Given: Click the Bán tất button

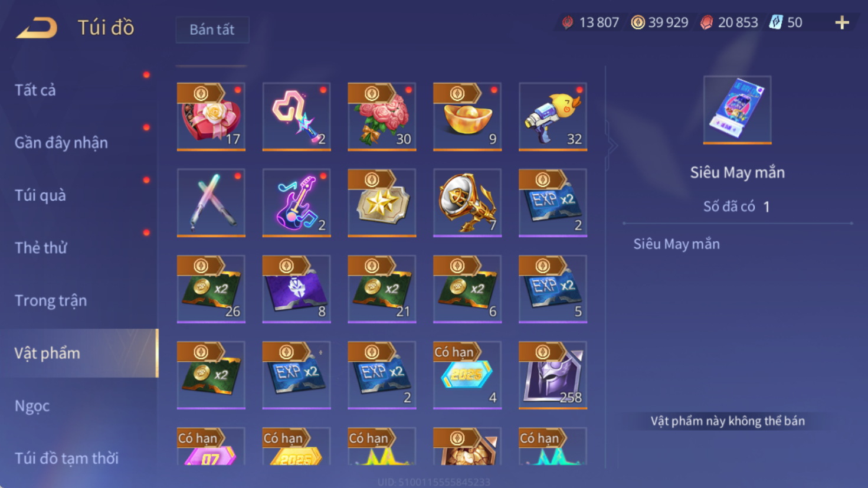Looking at the screenshot, I should 212,30.
